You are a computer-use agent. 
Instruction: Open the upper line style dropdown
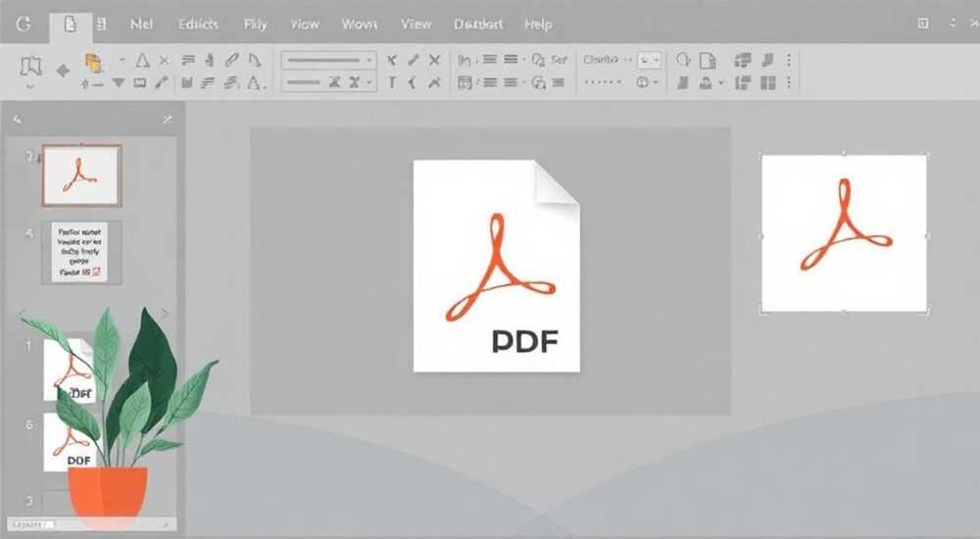[328, 60]
